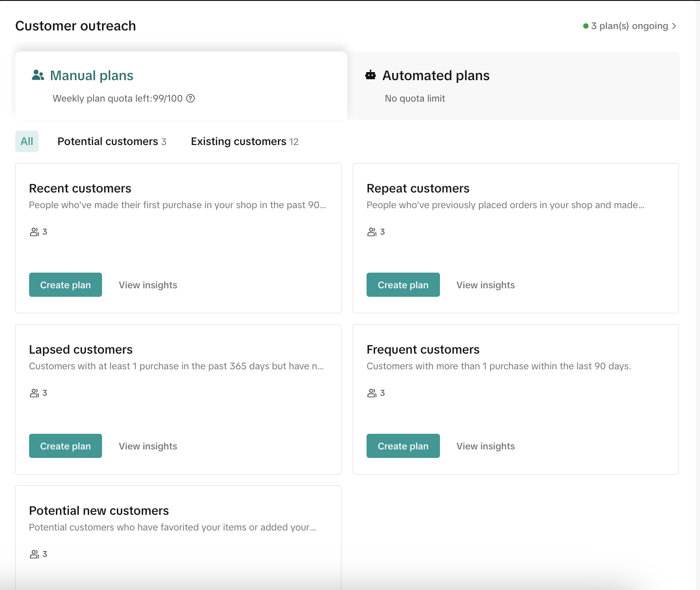Open the weekly plan quota help icon
Viewport: 700px width, 590px height.
[x=191, y=98]
